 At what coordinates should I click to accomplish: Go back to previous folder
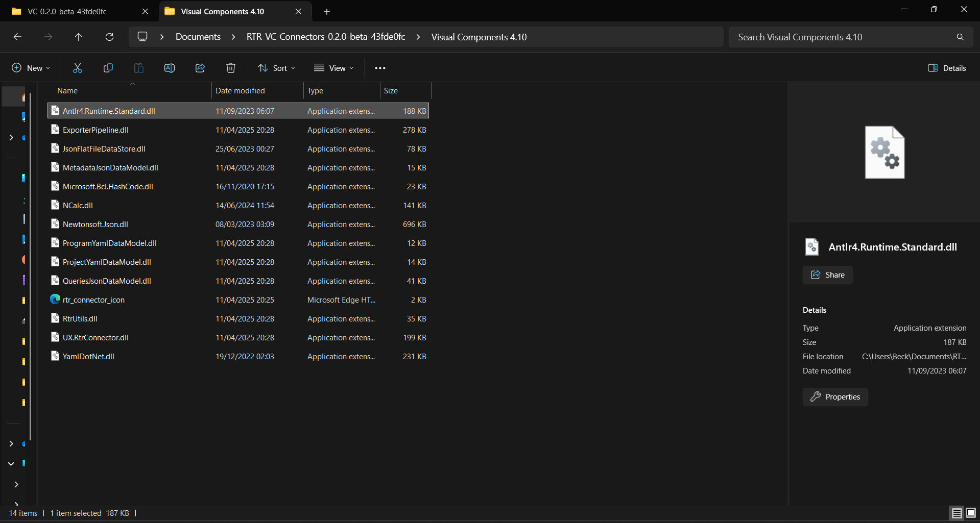[x=17, y=37]
